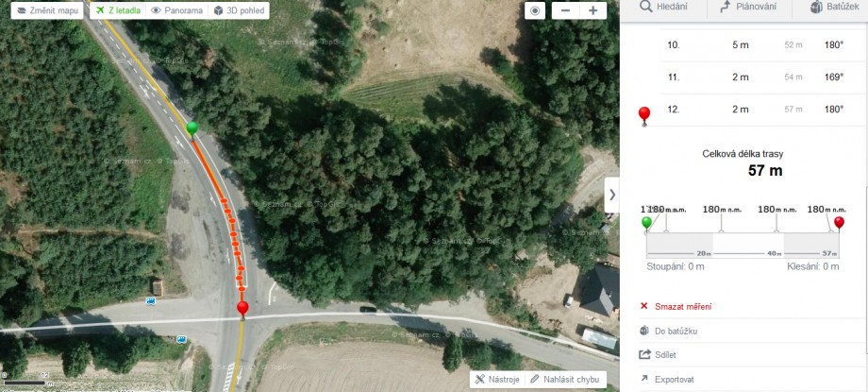This screenshot has width=868, height=392.
Task: Click the red end marker on elevation profile
Action: pyautogui.click(x=839, y=223)
